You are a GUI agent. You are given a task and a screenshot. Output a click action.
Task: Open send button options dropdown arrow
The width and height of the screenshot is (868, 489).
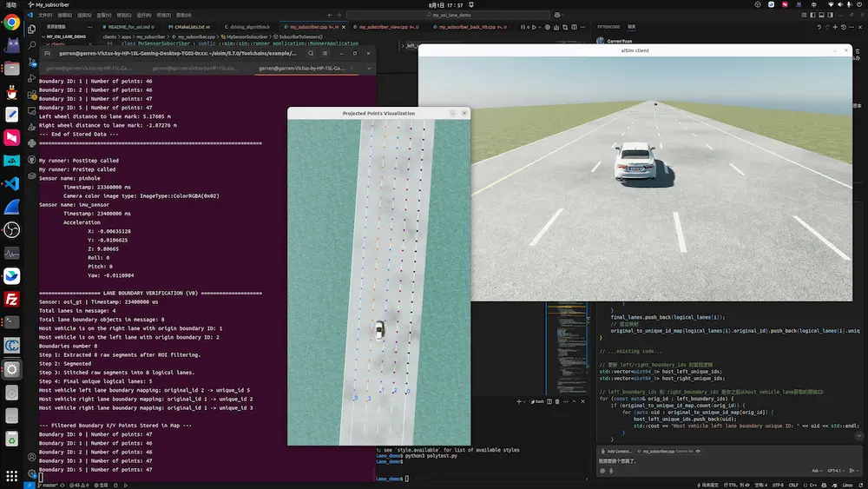pos(858,471)
